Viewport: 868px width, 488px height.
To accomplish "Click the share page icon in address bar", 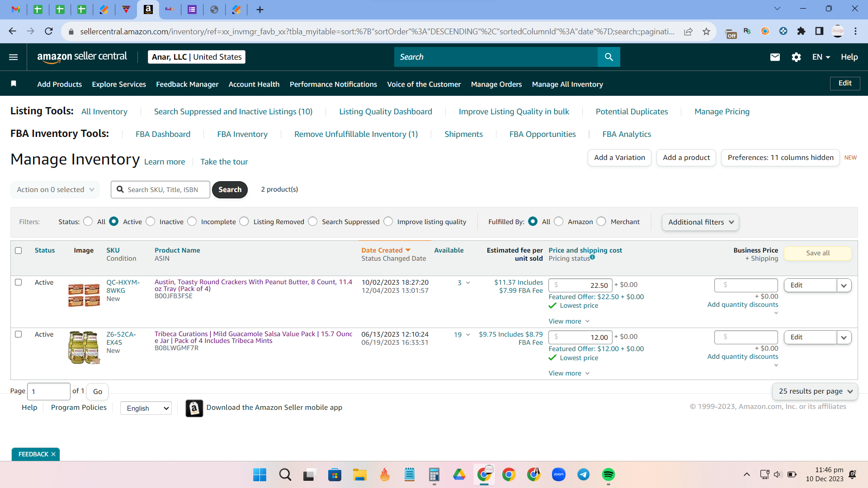I will click(x=688, y=31).
